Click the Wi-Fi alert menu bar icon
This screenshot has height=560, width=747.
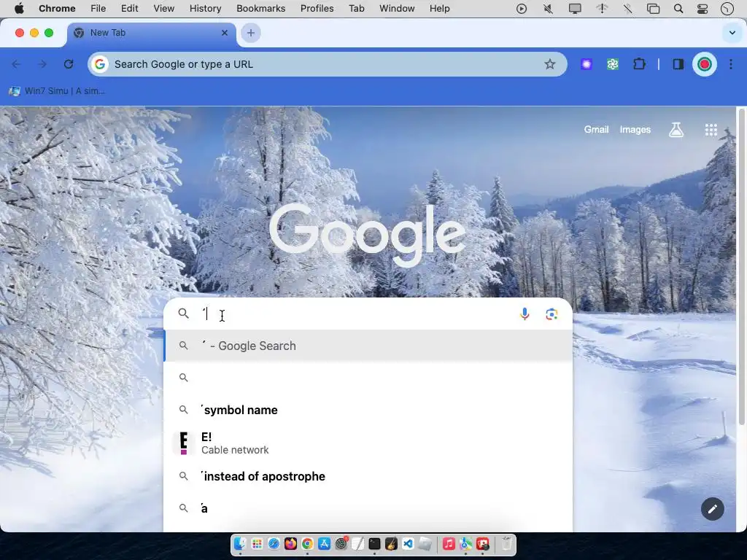click(602, 9)
